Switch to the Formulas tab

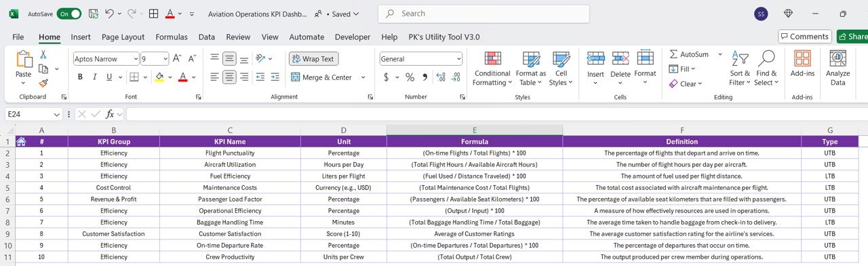click(x=172, y=37)
